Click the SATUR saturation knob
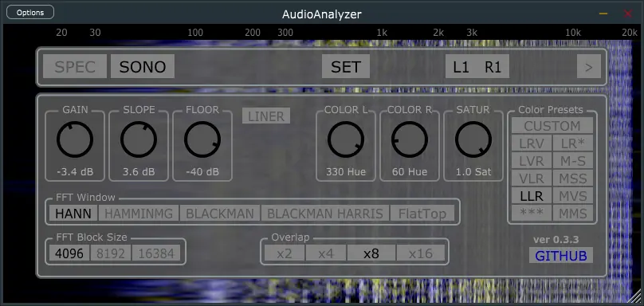 (473, 139)
